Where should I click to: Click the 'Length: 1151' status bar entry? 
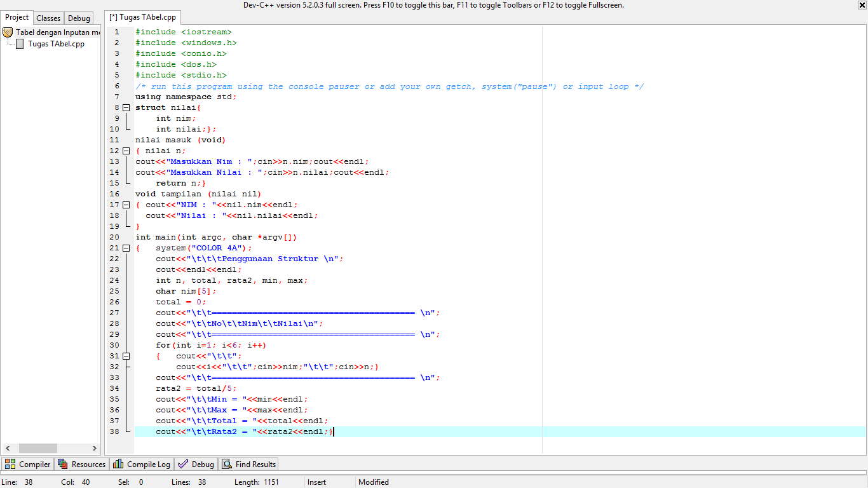tap(257, 482)
